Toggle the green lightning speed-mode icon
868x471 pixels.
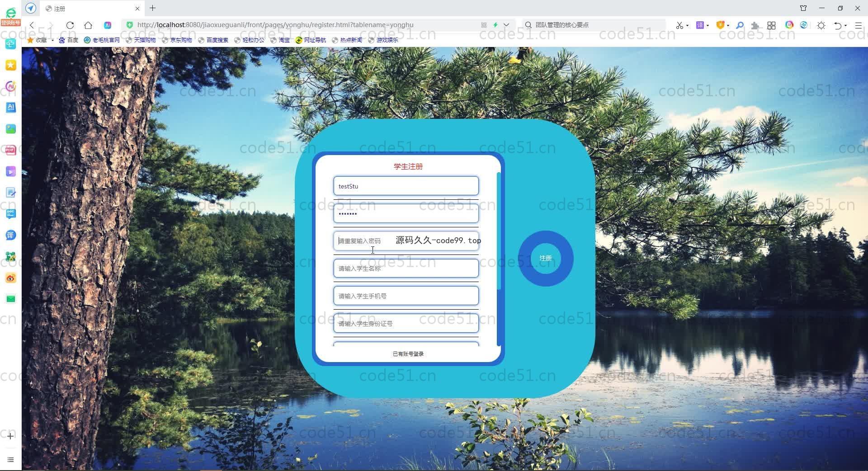point(495,25)
